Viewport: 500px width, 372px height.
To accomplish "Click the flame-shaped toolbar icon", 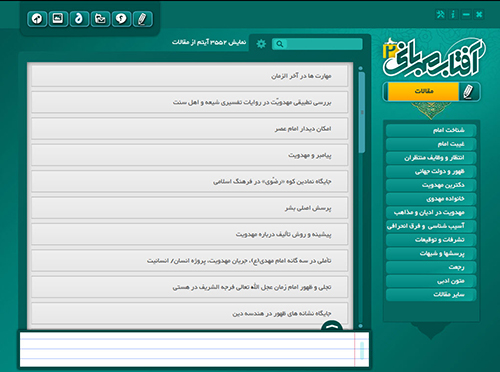I will (x=79, y=19).
